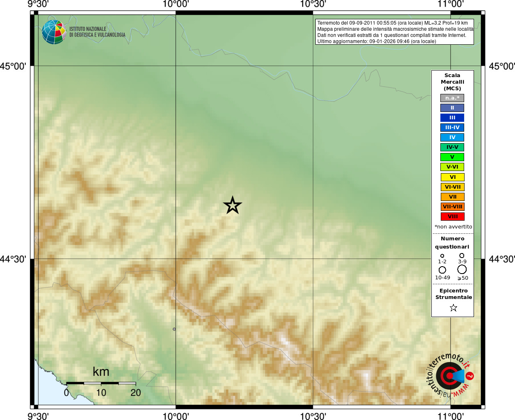
Task: Click the right 45°00' latitude label
Action: click(x=502, y=66)
